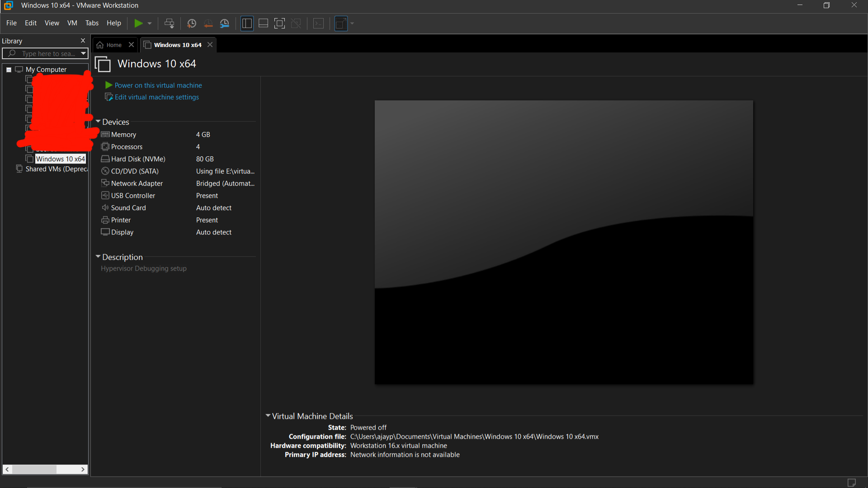Open the library search dropdown arrow
Viewport: 868px width, 488px height.
pyautogui.click(x=84, y=53)
